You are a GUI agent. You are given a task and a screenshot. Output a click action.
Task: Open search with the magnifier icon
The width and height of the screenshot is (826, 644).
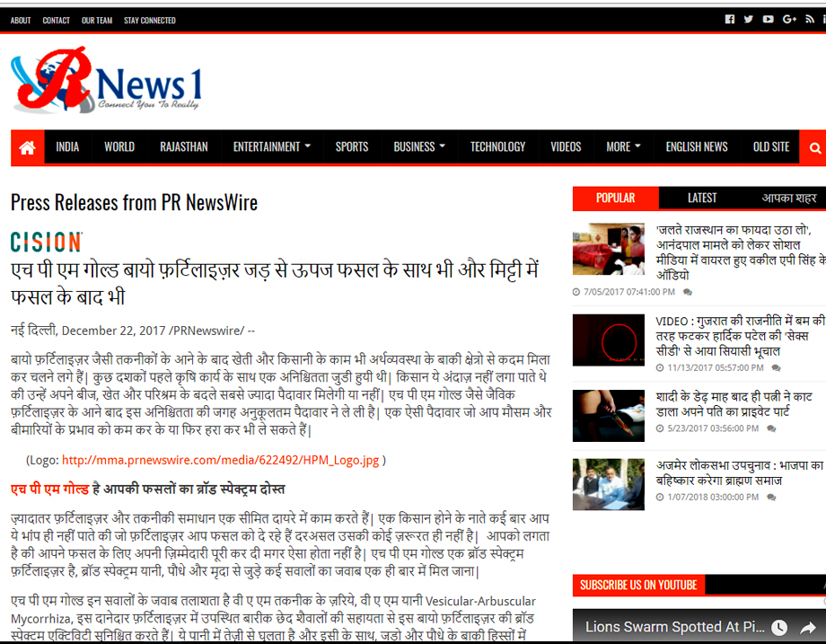pyautogui.click(x=814, y=147)
